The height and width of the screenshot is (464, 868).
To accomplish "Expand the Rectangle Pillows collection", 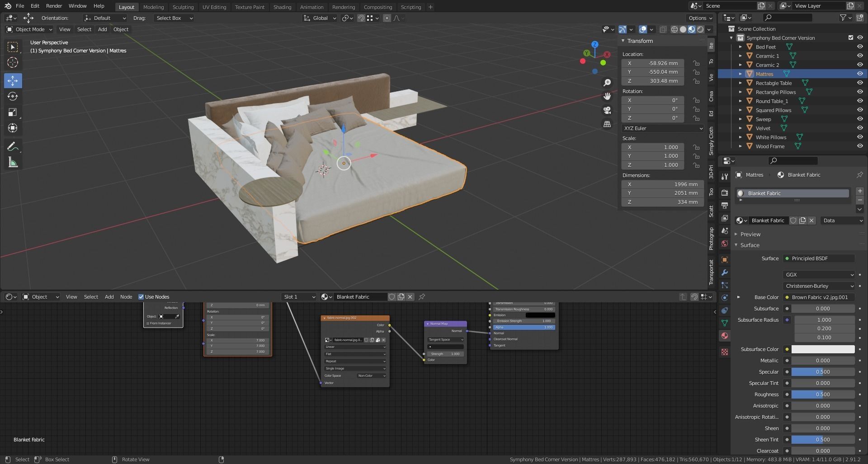I will click(x=740, y=92).
